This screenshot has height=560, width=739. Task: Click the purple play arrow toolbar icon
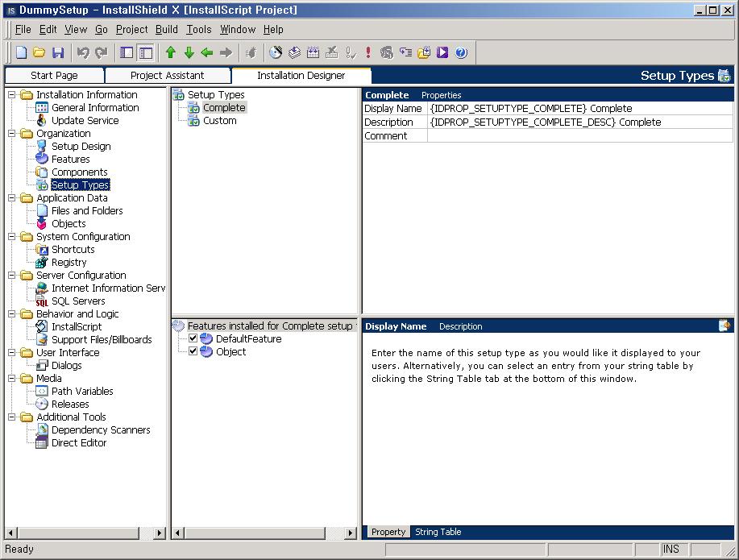pyautogui.click(x=442, y=52)
